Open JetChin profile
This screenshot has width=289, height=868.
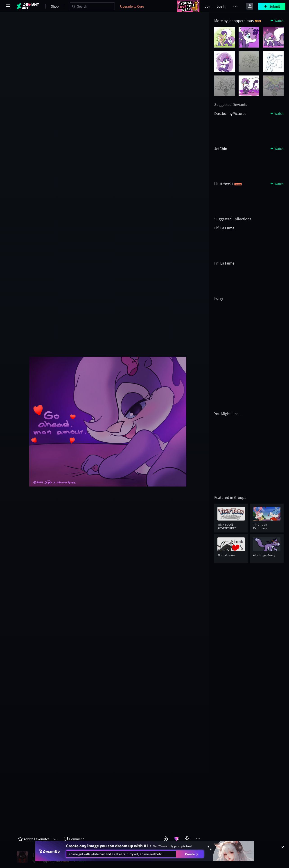point(221,148)
